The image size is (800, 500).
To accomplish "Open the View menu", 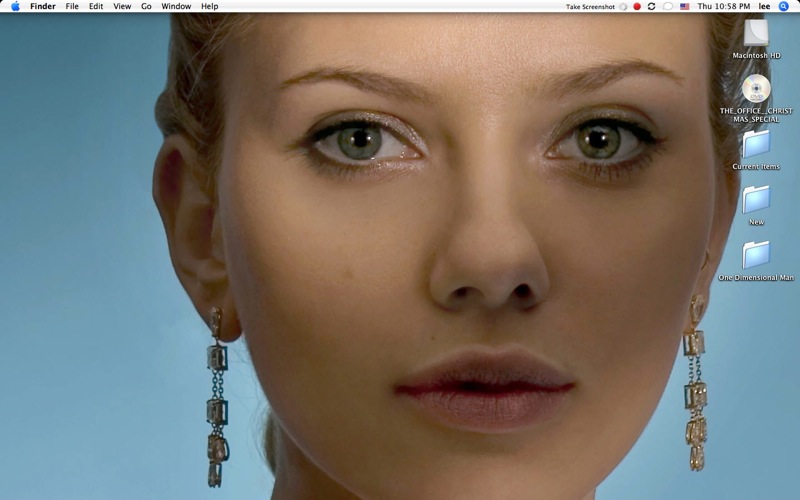I will pos(122,6).
